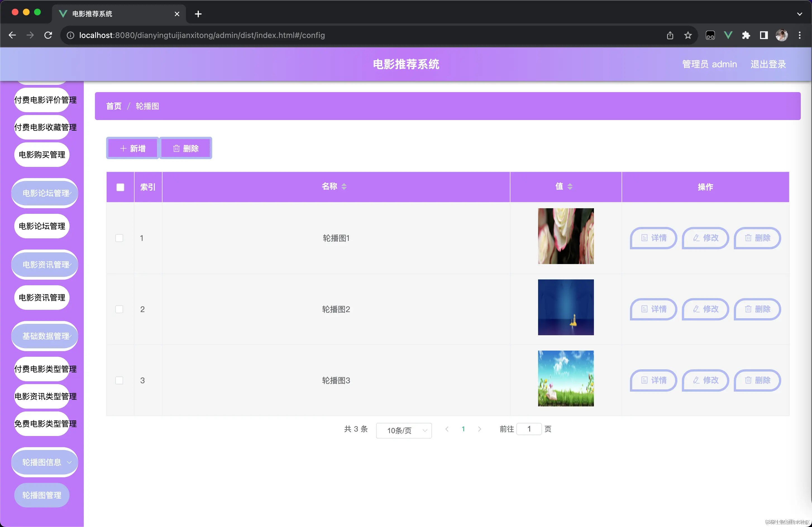Open the Chrome three-dot menu
Viewport: 812px width, 527px height.
799,35
